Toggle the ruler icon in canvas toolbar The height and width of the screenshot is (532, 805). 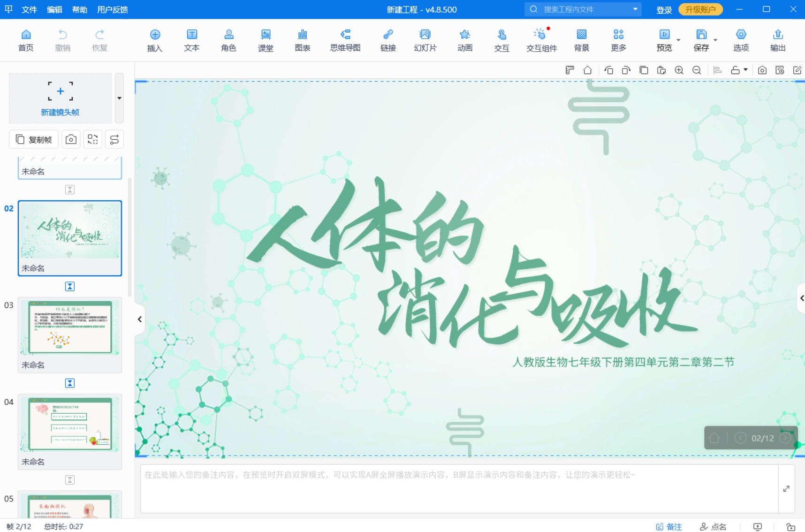coord(570,70)
